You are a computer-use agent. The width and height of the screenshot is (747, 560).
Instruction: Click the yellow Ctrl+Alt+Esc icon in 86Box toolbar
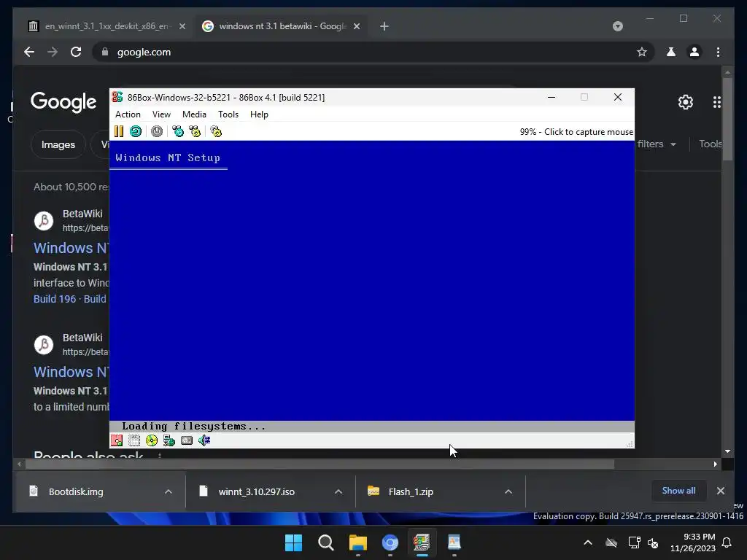[195, 131]
